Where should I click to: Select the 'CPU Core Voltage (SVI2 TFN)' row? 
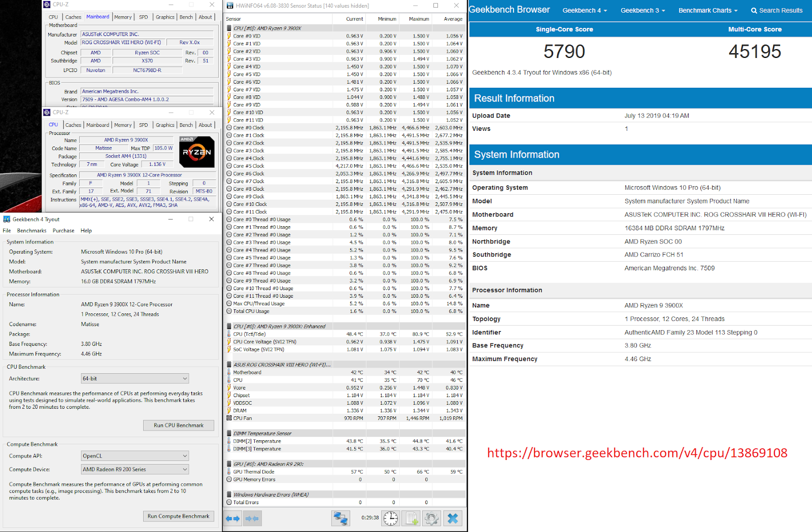pos(345,342)
